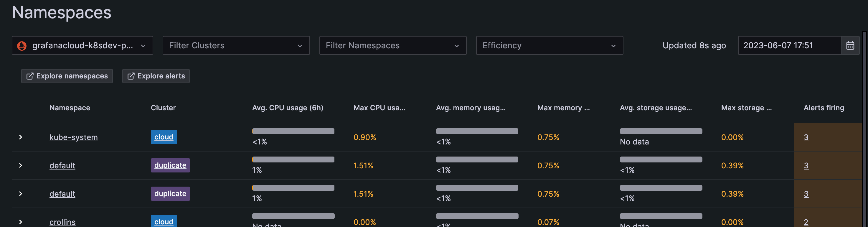Open kube-system firing alerts count

[x=806, y=137]
